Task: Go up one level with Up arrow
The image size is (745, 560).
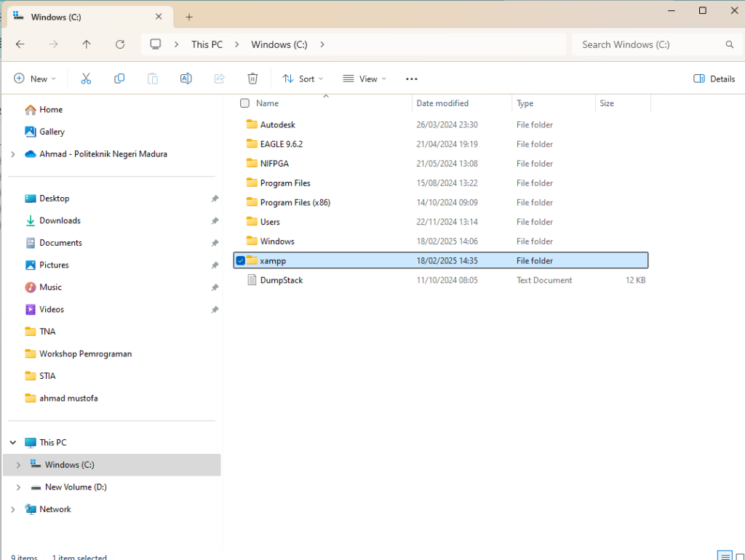Action: pos(87,44)
